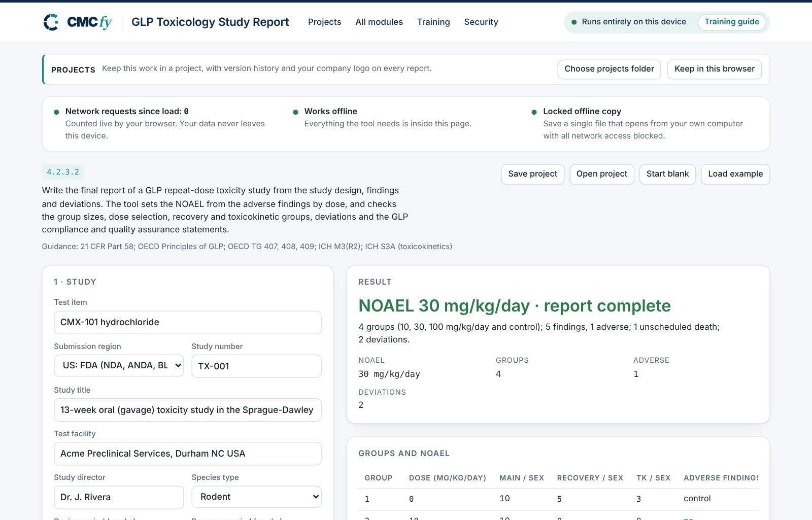Click the Guidance reference line text
Image resolution: width=812 pixels, height=520 pixels.
(x=247, y=247)
